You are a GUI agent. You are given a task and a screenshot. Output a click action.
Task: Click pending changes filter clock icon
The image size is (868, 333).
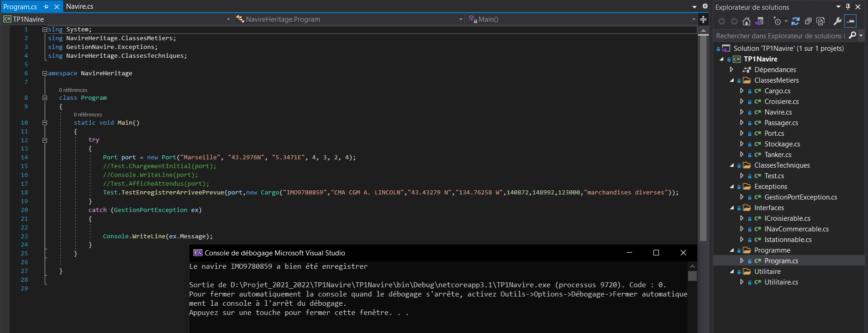tap(778, 21)
